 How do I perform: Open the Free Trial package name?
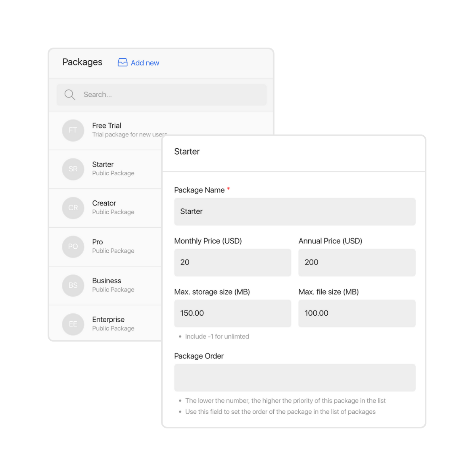click(107, 126)
